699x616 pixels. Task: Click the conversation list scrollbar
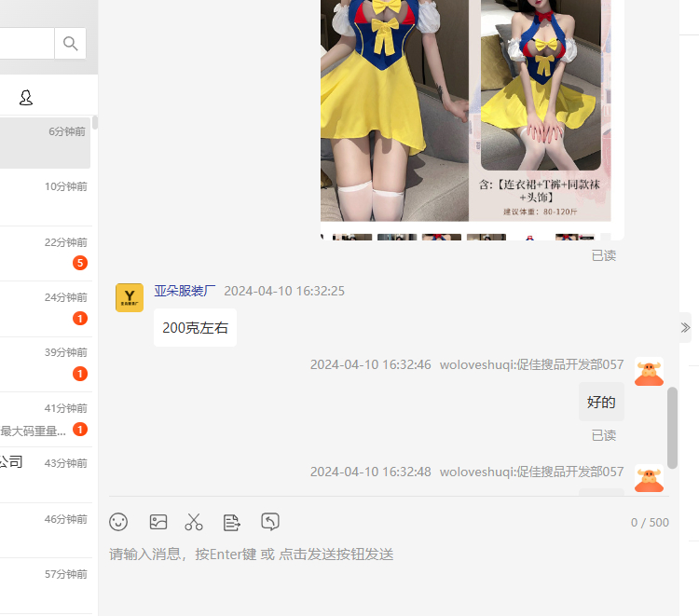coord(95,123)
